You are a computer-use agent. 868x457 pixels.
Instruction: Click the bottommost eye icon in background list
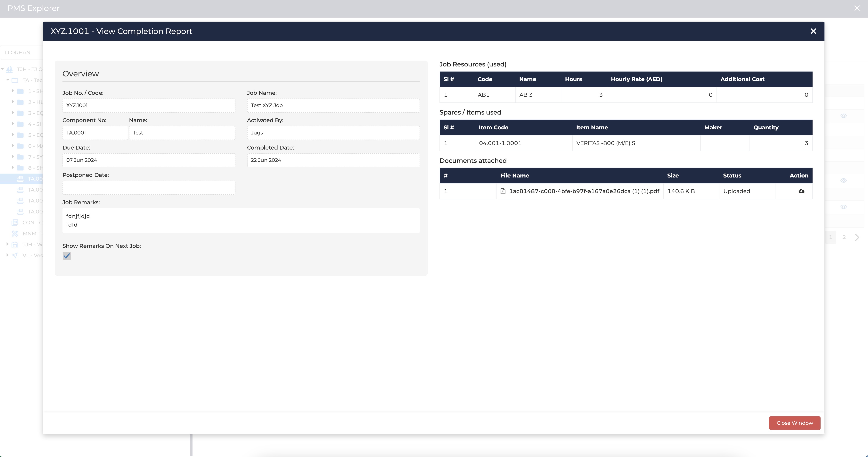click(843, 207)
